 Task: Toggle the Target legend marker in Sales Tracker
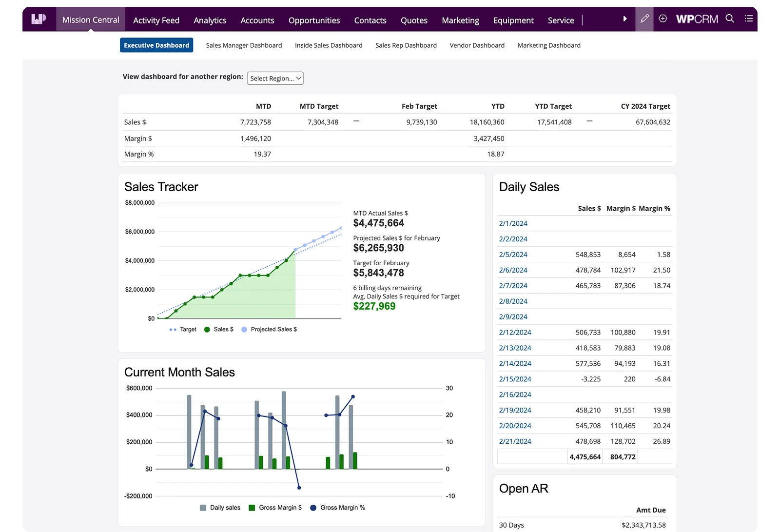pyautogui.click(x=173, y=330)
